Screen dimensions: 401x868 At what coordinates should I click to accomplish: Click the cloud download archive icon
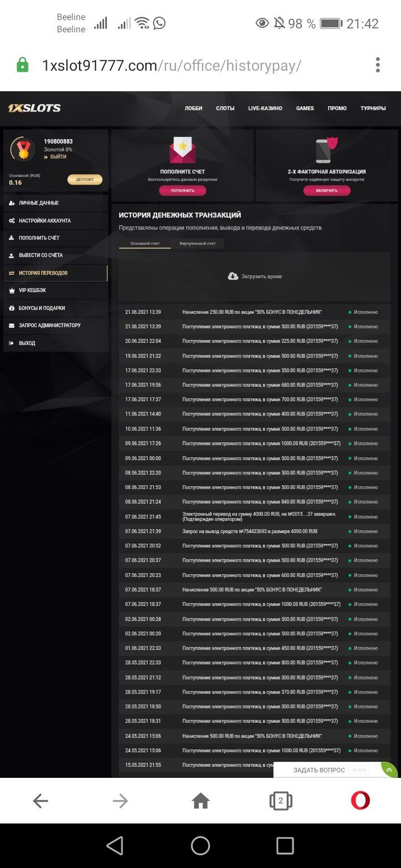point(233,276)
